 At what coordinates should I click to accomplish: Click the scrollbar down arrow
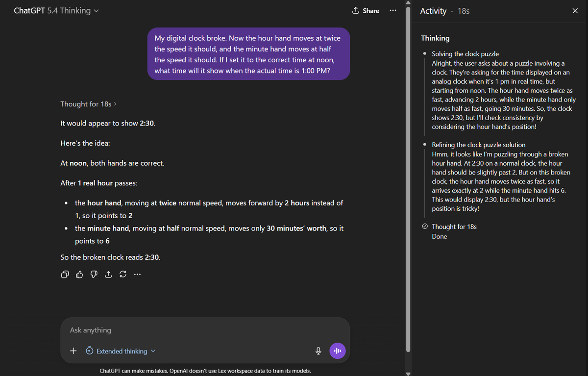[x=408, y=373]
